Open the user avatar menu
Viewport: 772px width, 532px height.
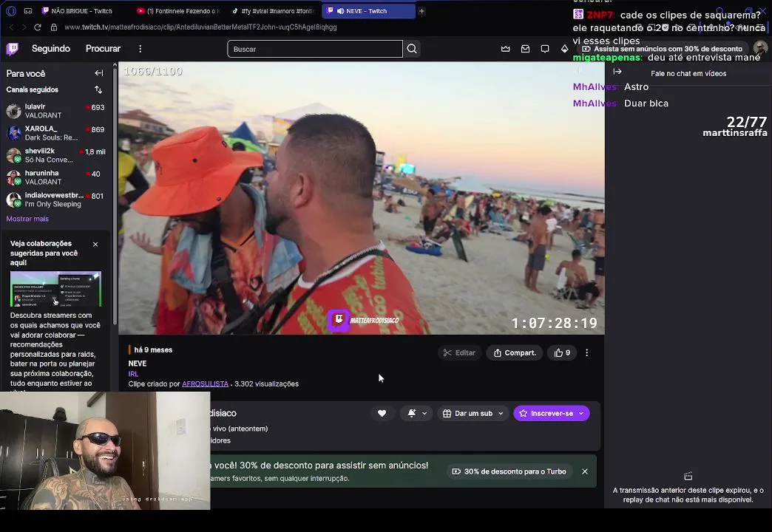(760, 48)
